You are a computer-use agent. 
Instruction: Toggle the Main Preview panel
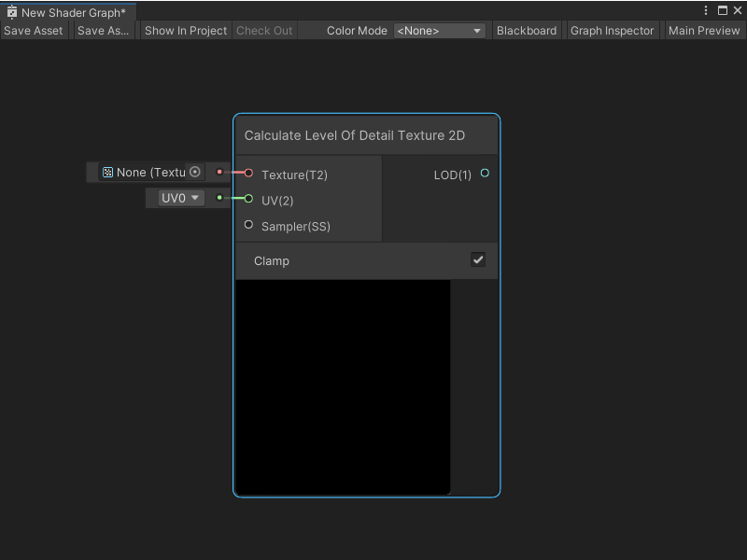click(x=703, y=30)
